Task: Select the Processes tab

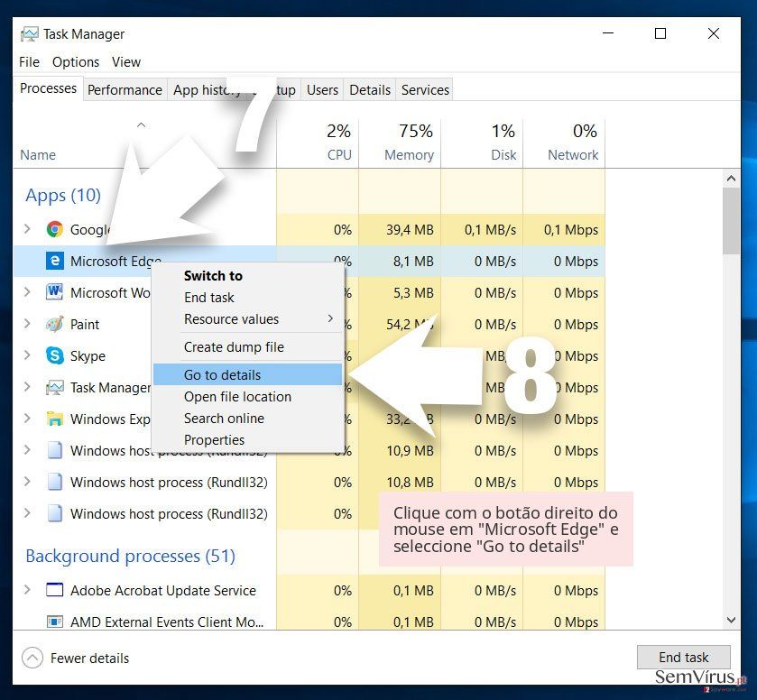Action: click(49, 88)
